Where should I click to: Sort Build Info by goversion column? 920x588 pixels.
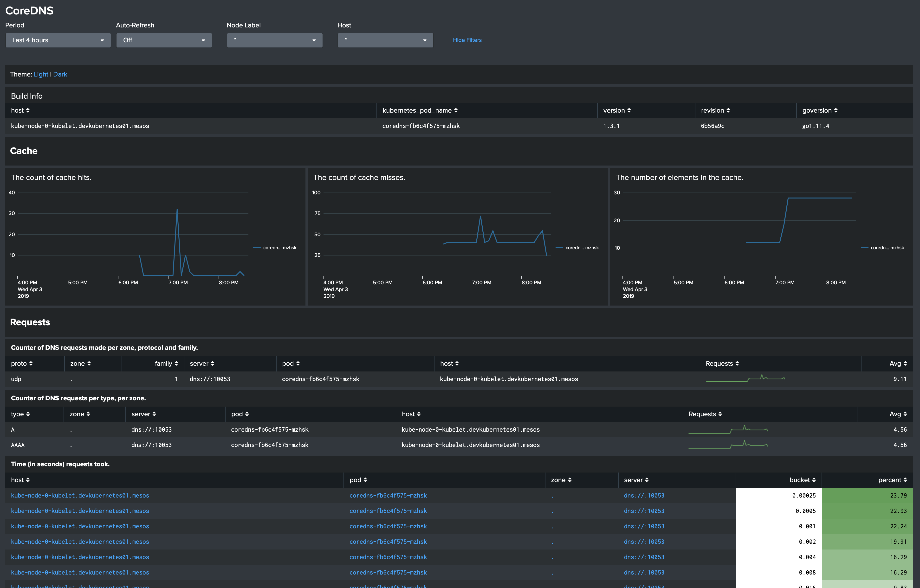(x=820, y=110)
